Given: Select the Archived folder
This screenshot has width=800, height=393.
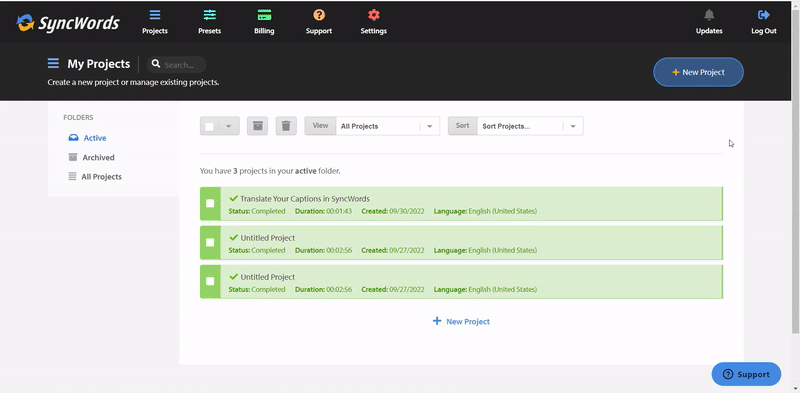Looking at the screenshot, I should pos(98,157).
